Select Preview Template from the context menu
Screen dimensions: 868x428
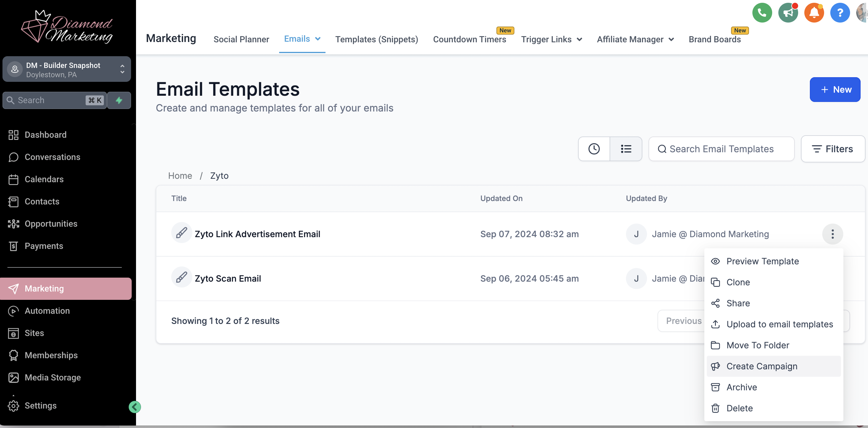pyautogui.click(x=773, y=261)
